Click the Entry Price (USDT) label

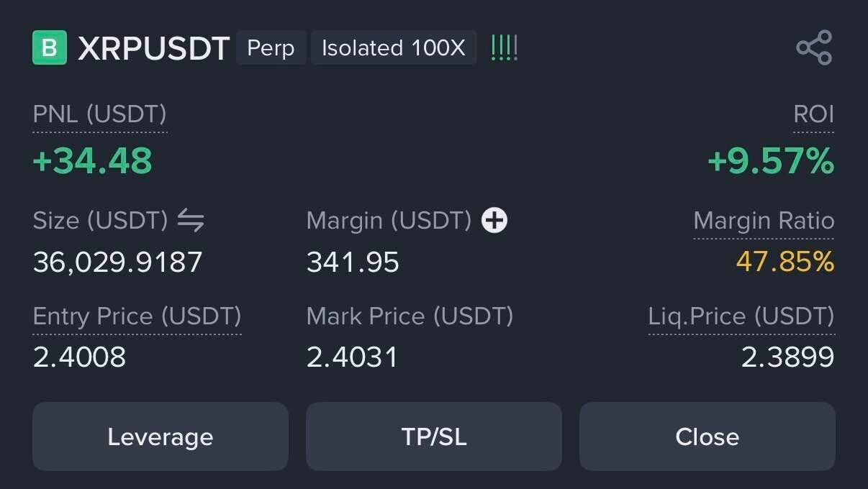pyautogui.click(x=137, y=316)
